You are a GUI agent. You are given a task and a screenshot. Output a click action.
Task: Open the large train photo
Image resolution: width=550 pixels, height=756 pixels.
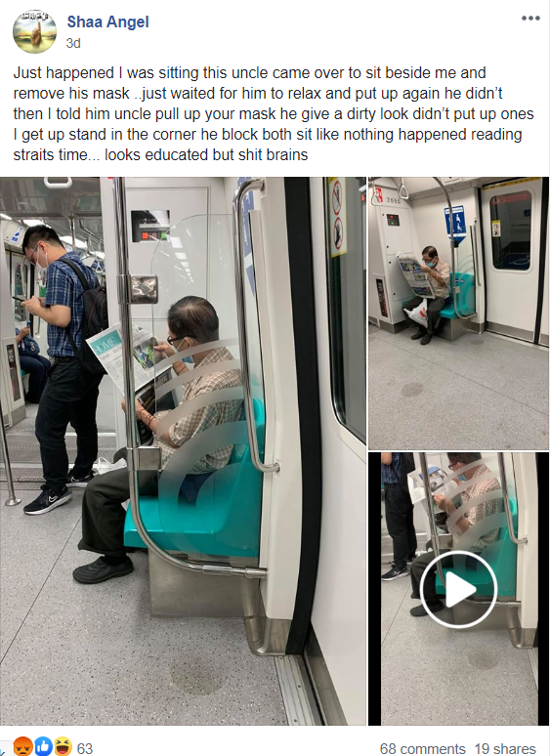[x=184, y=451]
